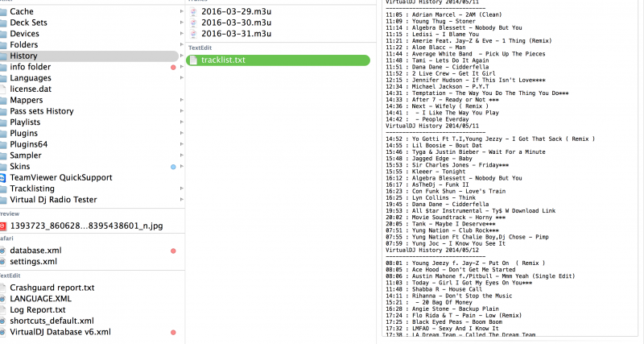Click the 'VirtualDJ History 2014/05/12' heading line
Image resolution: width=644 pixels, height=344 pixels.
click(432, 250)
